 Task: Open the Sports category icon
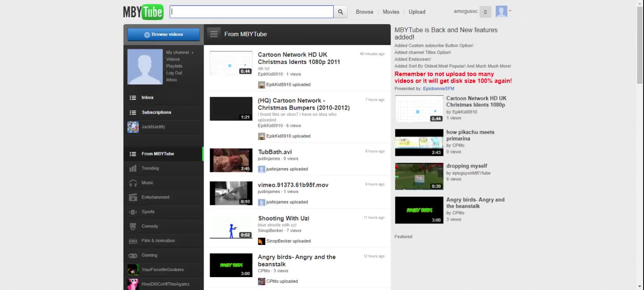133,212
